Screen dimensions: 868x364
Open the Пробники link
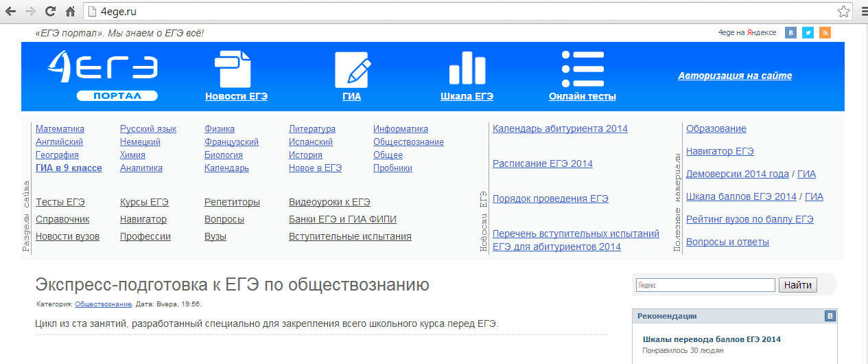point(392,168)
